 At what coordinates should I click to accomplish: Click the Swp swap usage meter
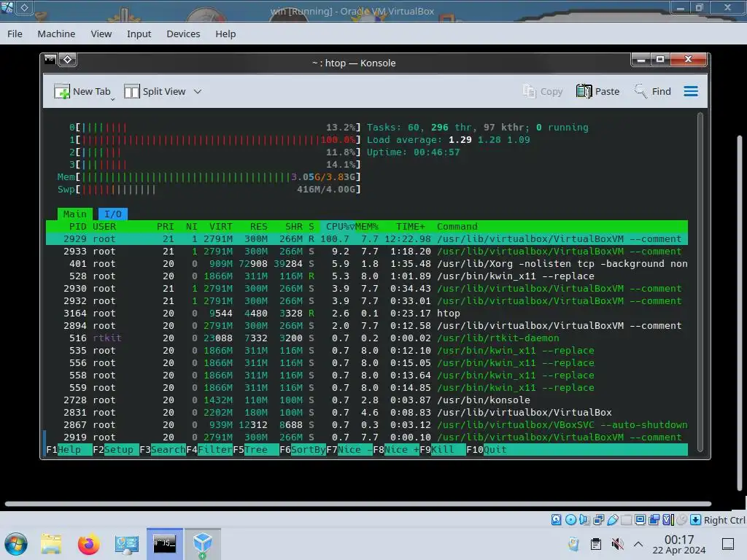point(209,190)
